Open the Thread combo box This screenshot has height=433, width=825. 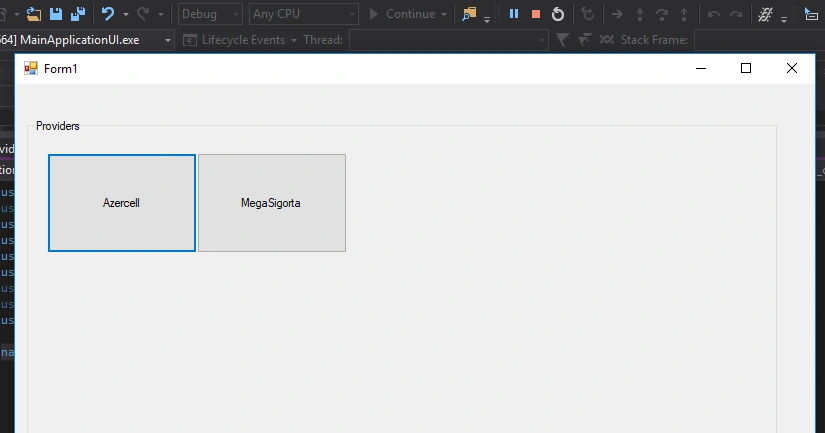tap(449, 40)
